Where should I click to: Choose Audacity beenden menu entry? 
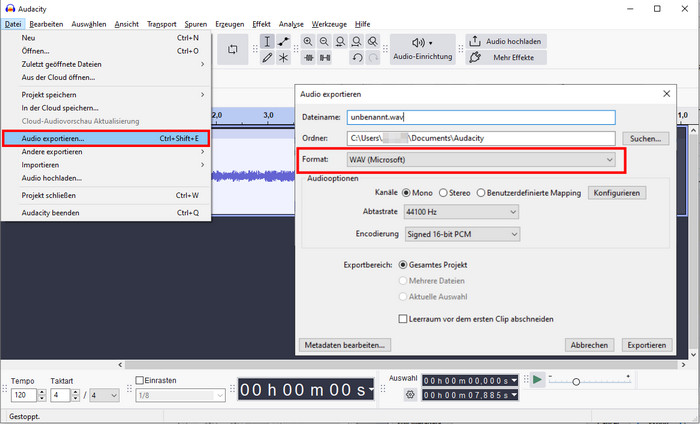(107, 213)
